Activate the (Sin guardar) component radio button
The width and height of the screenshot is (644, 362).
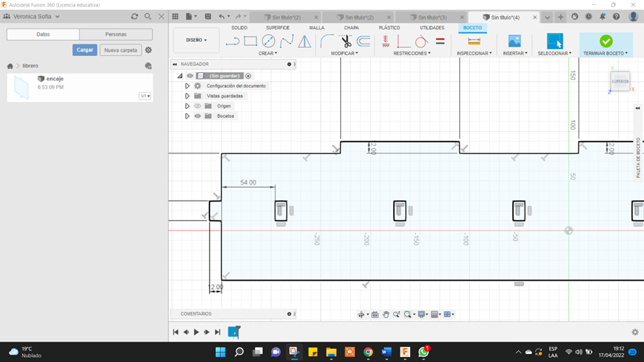(x=249, y=76)
